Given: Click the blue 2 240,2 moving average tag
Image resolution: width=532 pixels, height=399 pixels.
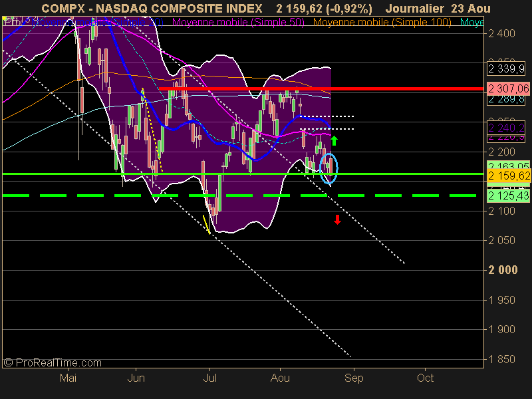Looking at the screenshot, I should [x=506, y=128].
